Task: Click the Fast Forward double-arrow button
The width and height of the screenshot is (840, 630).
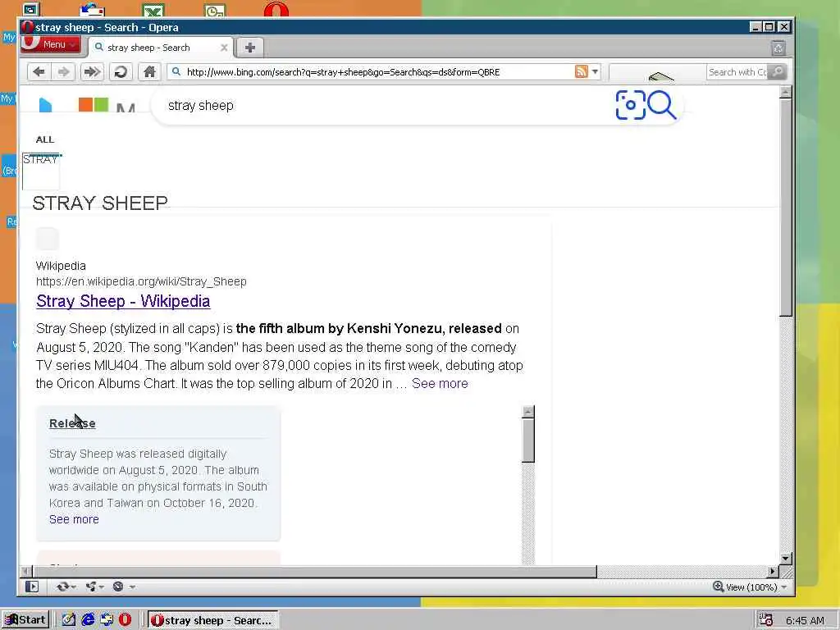Action: coord(92,72)
